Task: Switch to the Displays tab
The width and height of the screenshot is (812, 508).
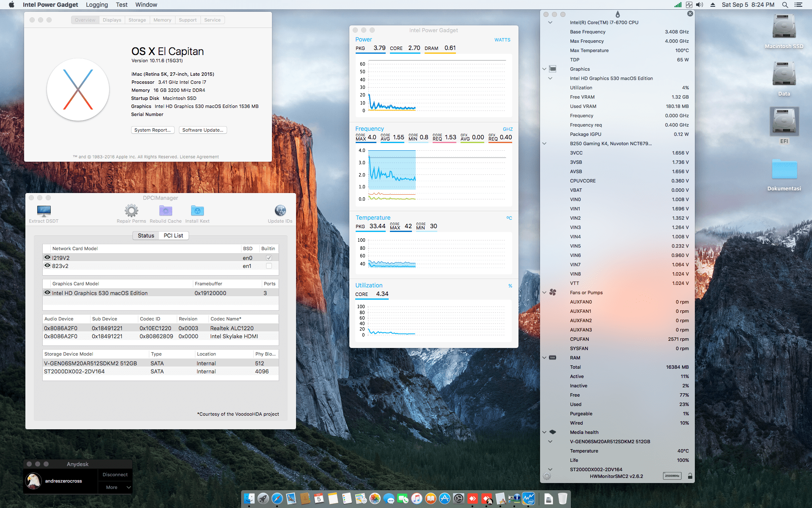Action: 112,20
